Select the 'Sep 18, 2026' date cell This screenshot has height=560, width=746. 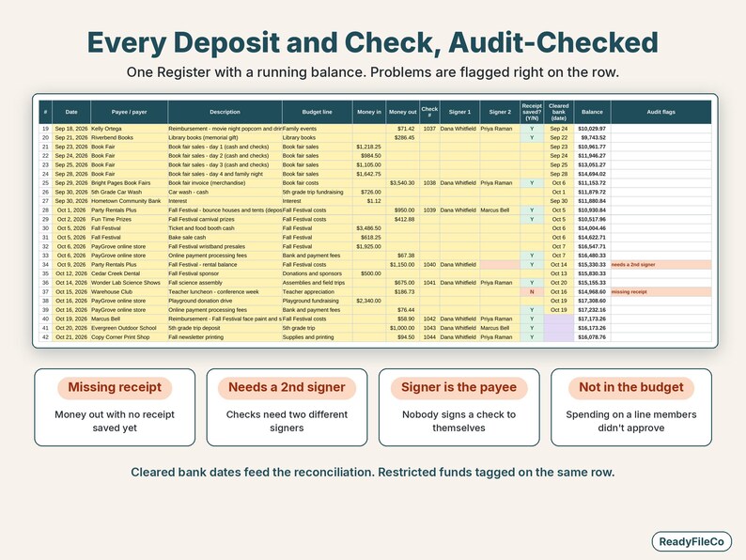click(x=71, y=129)
